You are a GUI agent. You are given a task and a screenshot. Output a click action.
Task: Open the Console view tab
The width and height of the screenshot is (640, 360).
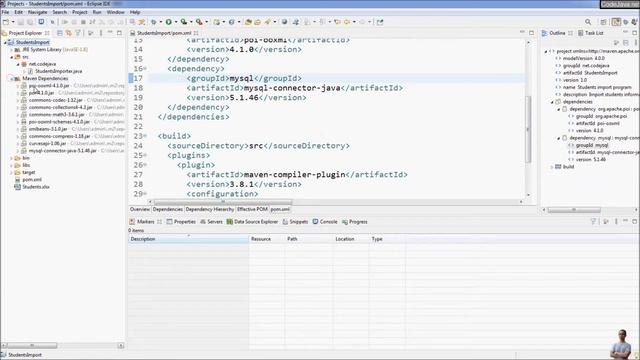[325, 222]
